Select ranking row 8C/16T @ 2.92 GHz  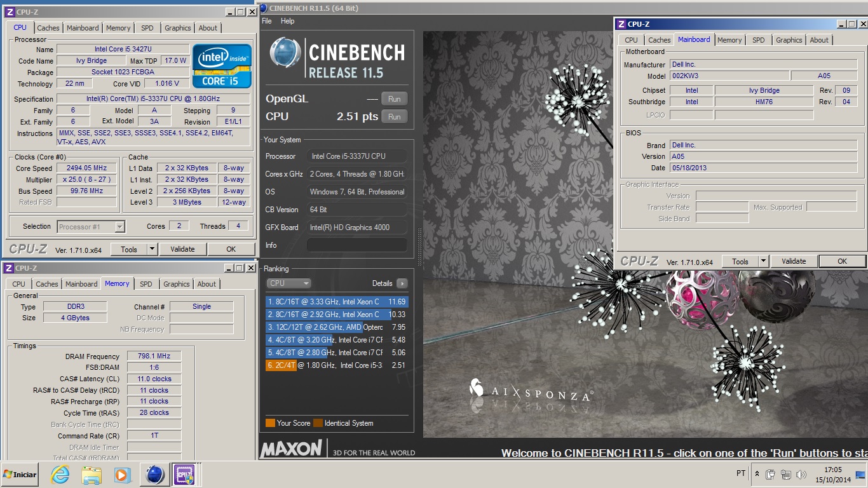(x=336, y=315)
